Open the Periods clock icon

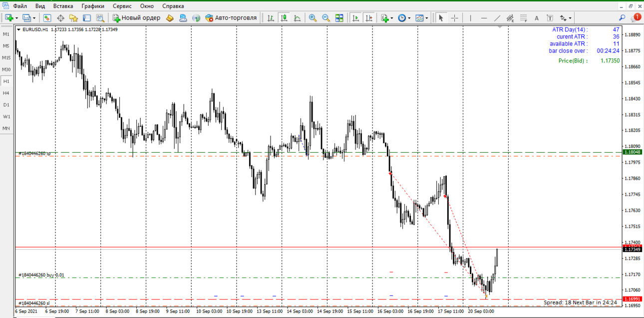(x=402, y=18)
